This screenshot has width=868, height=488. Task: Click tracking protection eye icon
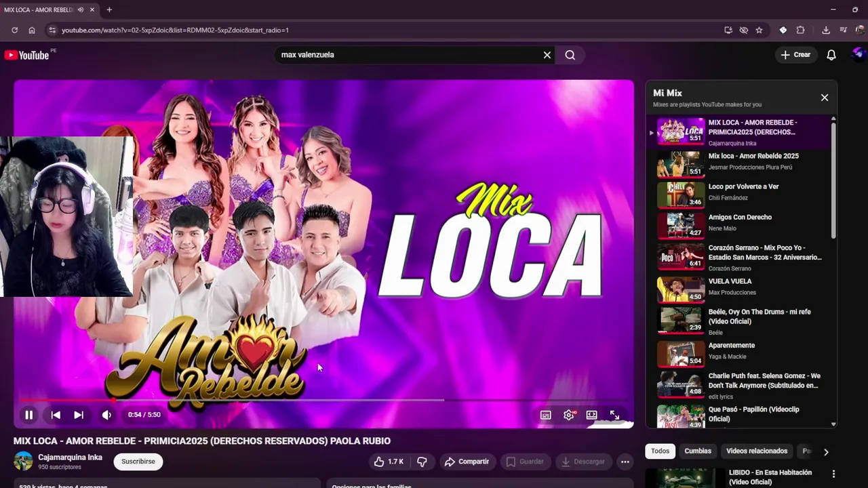tap(744, 30)
